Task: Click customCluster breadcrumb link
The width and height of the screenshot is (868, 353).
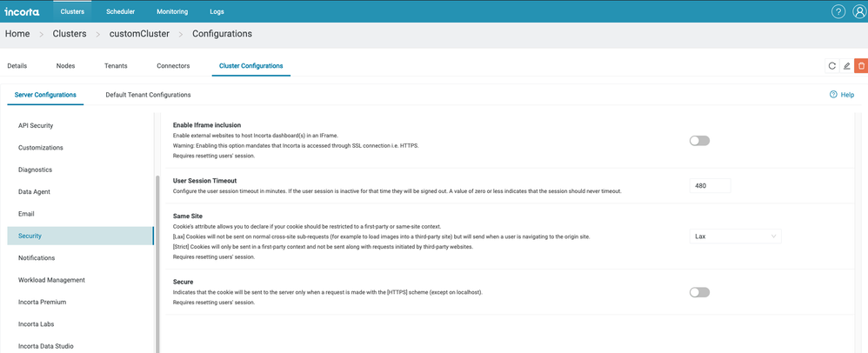Action: pyautogui.click(x=140, y=34)
